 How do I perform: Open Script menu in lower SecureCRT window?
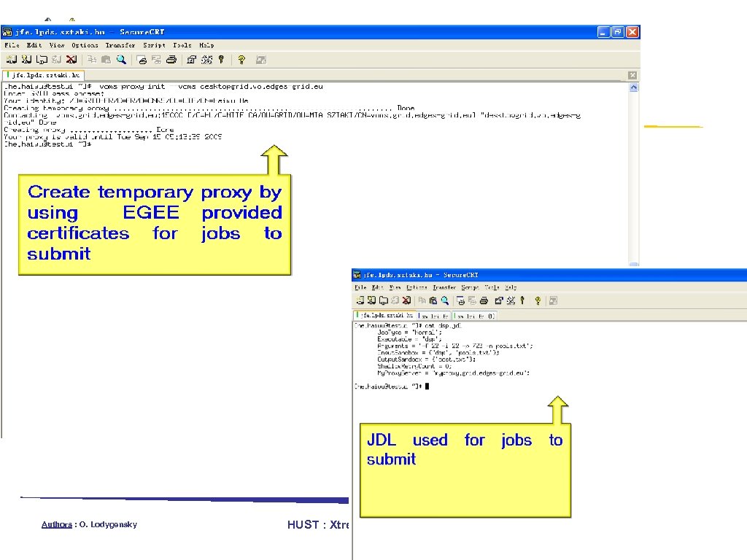(471, 287)
